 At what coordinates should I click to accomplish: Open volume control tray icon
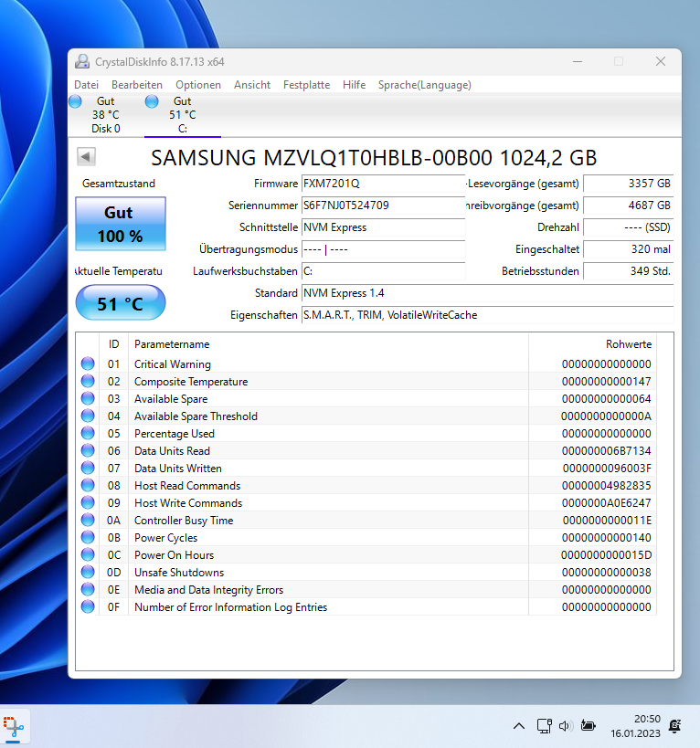(566, 726)
